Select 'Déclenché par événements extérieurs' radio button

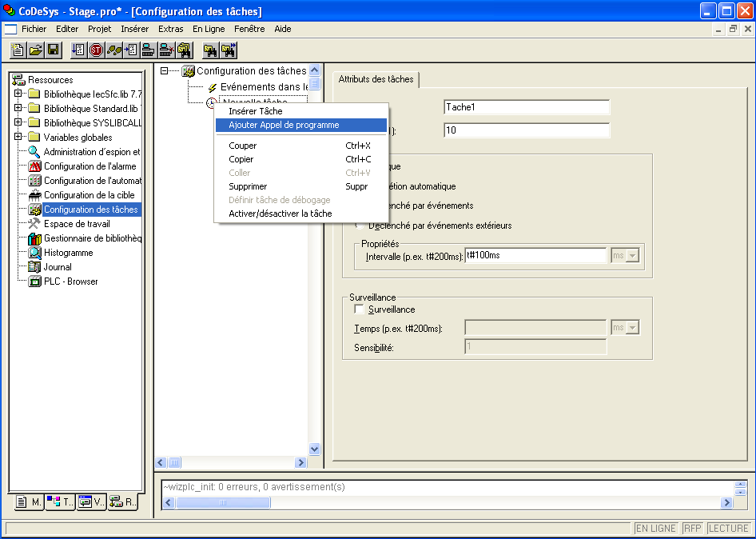tap(359, 226)
